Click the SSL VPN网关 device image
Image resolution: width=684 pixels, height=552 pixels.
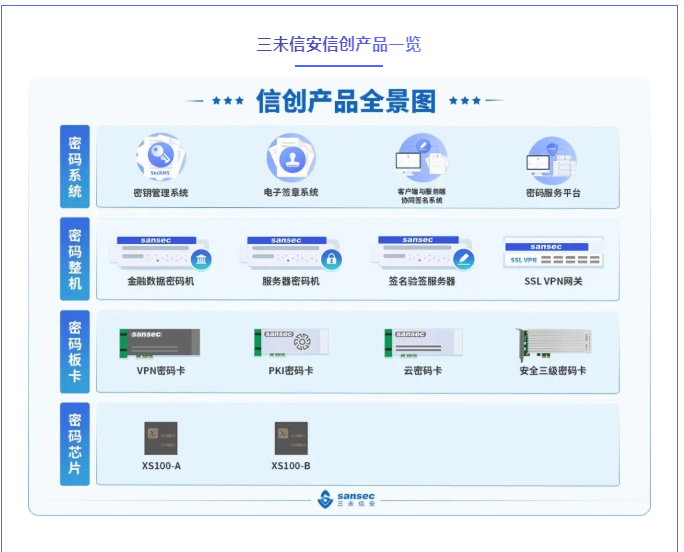click(553, 253)
